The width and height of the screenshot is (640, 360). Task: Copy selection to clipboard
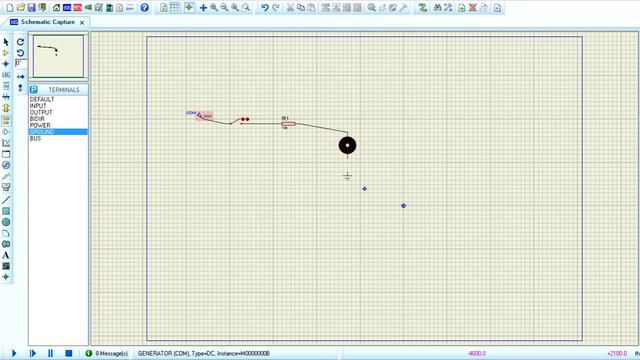coord(301,7)
